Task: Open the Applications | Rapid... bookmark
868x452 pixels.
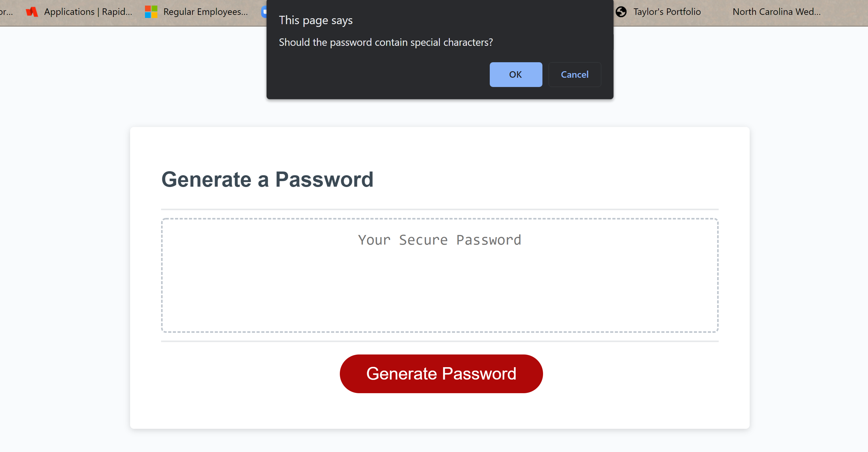Action: pyautogui.click(x=88, y=11)
